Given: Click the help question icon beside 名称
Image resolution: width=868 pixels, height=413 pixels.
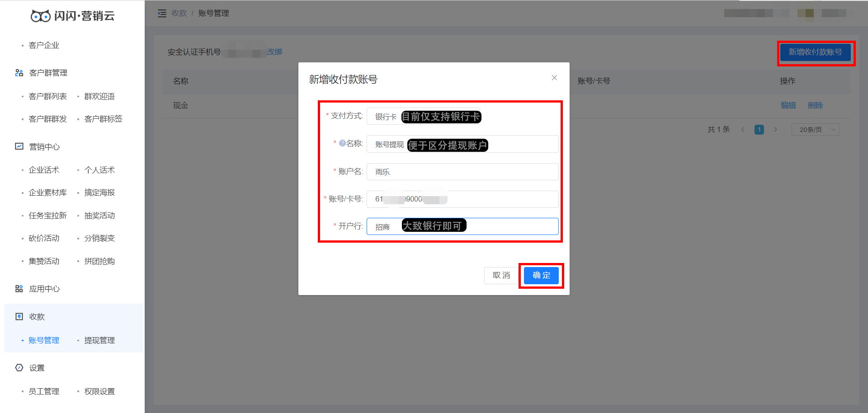Looking at the screenshot, I should tap(342, 143).
